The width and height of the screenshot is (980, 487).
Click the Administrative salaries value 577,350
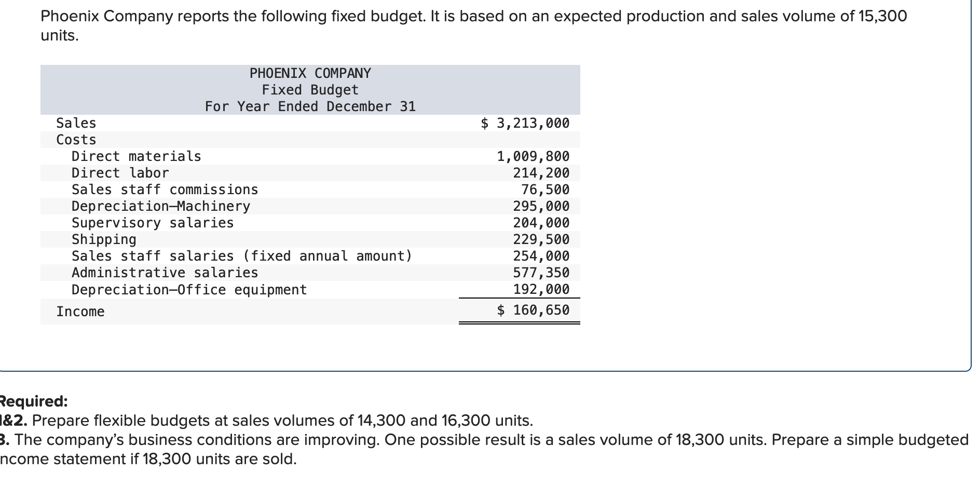[545, 272]
